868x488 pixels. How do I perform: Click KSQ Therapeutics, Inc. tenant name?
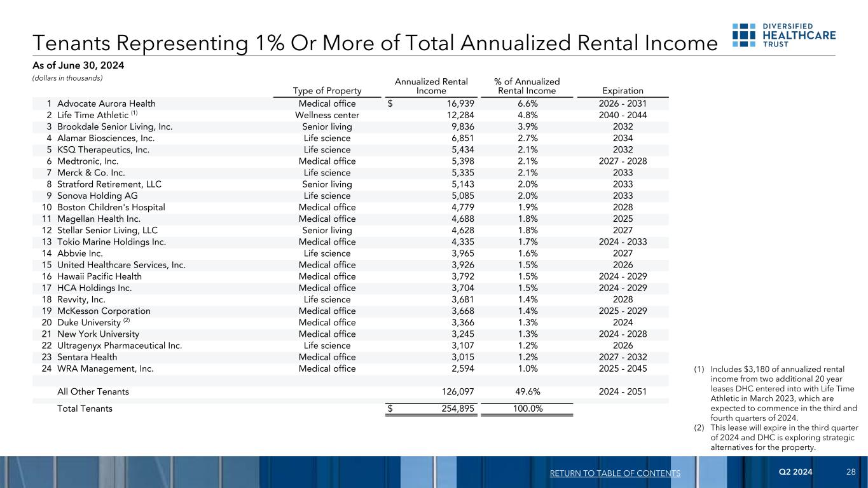[103, 149]
